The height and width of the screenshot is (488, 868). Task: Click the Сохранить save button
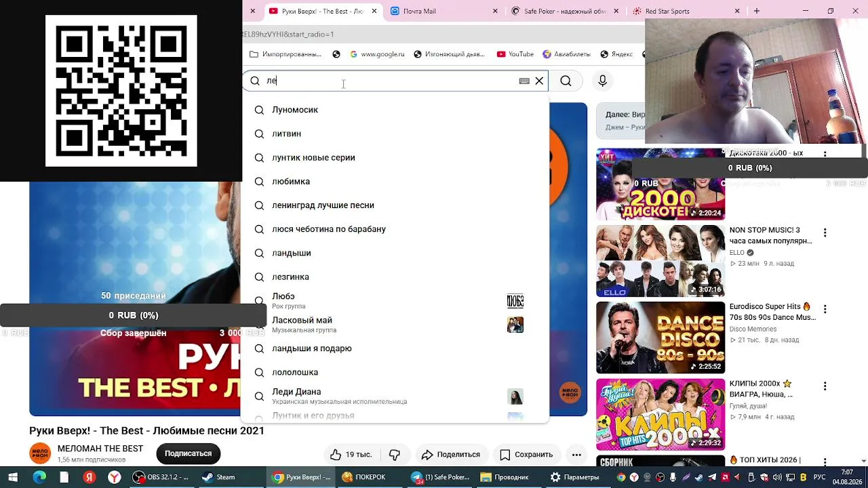pos(526,454)
